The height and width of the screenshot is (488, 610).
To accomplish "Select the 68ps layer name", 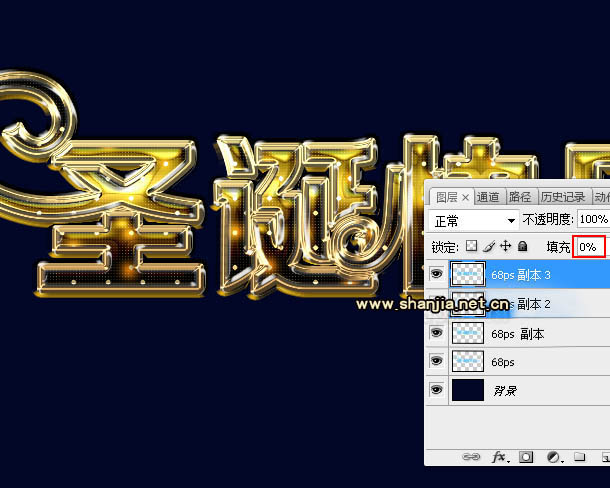I will [x=503, y=362].
